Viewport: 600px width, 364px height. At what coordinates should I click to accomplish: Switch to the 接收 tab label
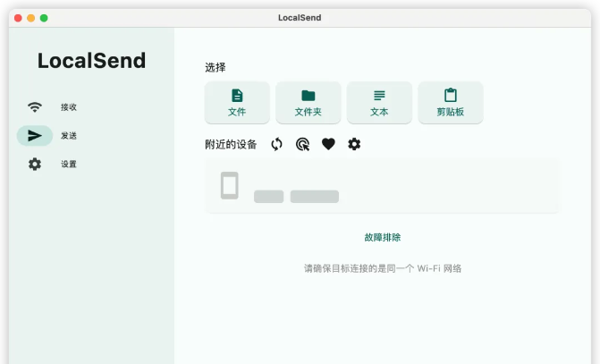(x=69, y=107)
